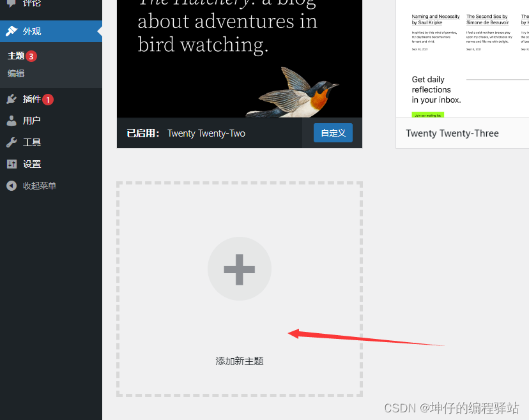Click the sliders icon beside 设置

pos(11,164)
